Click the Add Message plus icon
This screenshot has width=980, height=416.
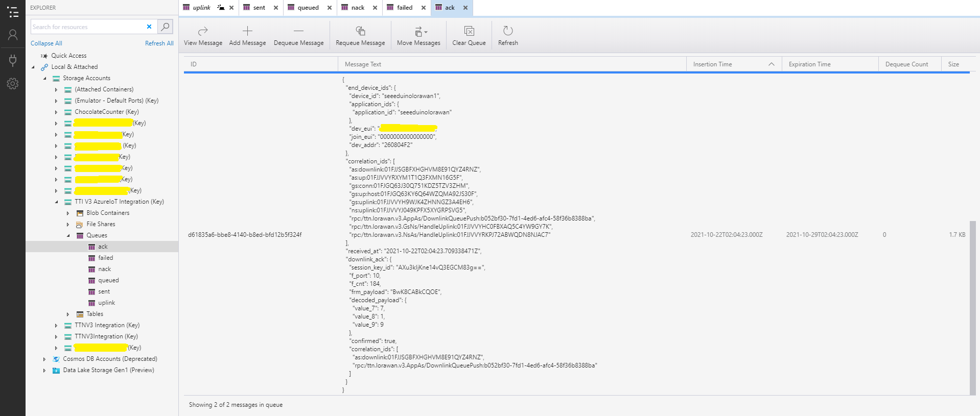(x=247, y=31)
